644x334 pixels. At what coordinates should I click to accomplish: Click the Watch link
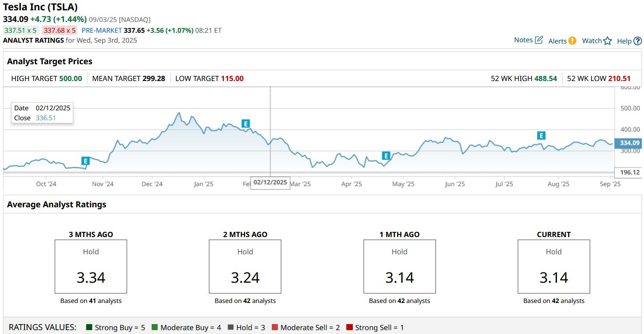592,41
